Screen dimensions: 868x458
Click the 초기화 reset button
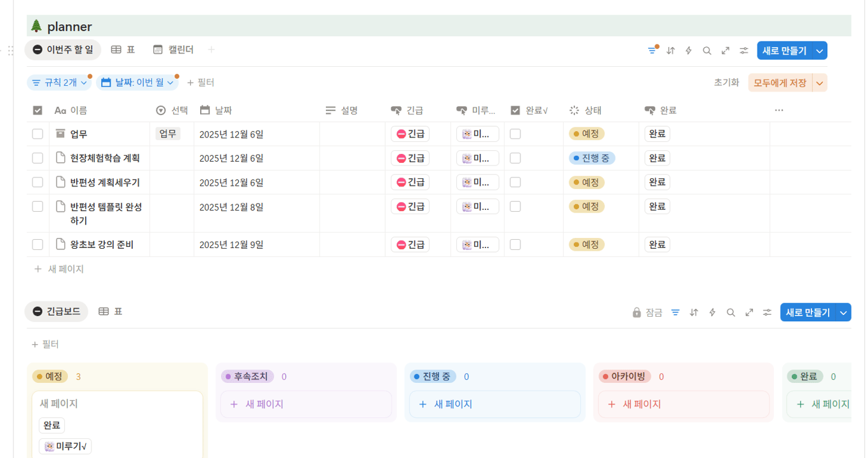click(726, 82)
